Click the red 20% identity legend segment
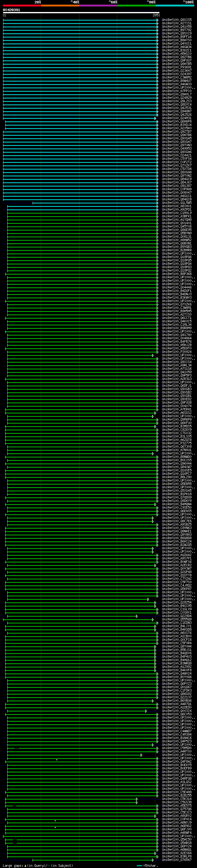The width and height of the screenshot is (197, 868). point(22,6)
